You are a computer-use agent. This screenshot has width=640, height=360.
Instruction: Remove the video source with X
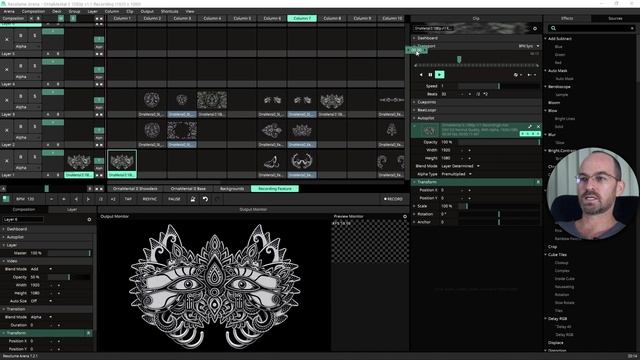pos(538,127)
